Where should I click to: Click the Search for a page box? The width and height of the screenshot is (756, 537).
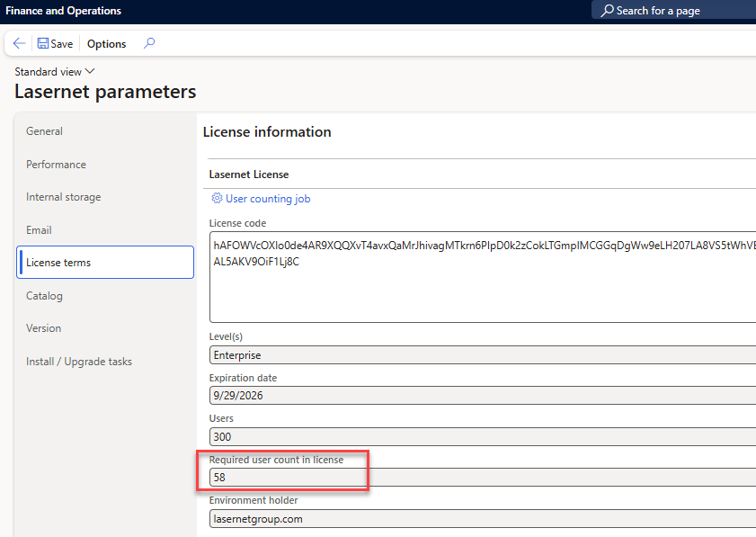pos(673,10)
